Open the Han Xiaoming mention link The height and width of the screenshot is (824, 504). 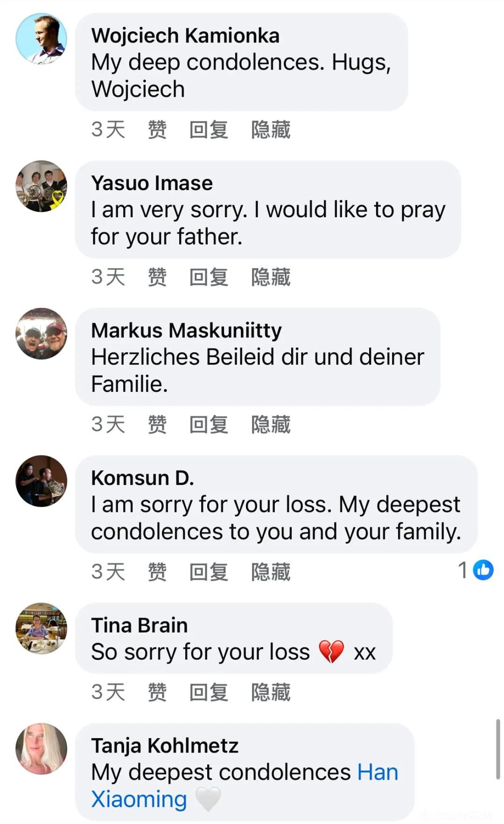coord(378,773)
